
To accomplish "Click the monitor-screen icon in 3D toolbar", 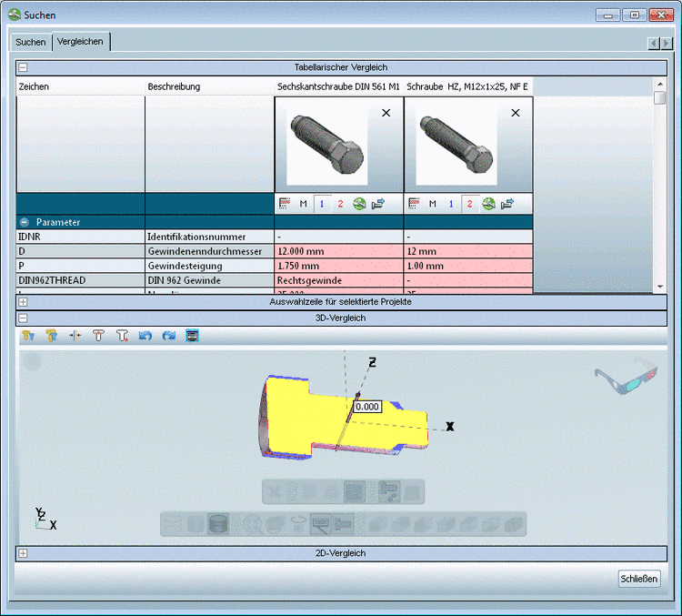I will pos(192,336).
